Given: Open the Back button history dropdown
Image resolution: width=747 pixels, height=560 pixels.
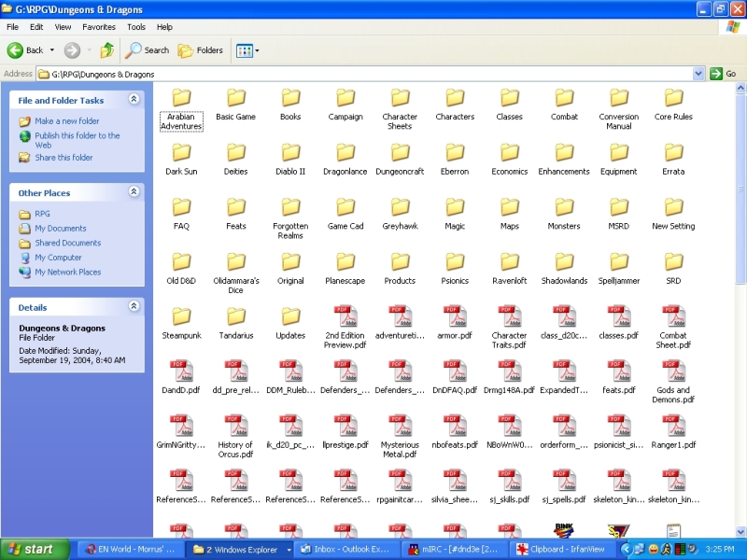Looking at the screenshot, I should click(x=52, y=50).
